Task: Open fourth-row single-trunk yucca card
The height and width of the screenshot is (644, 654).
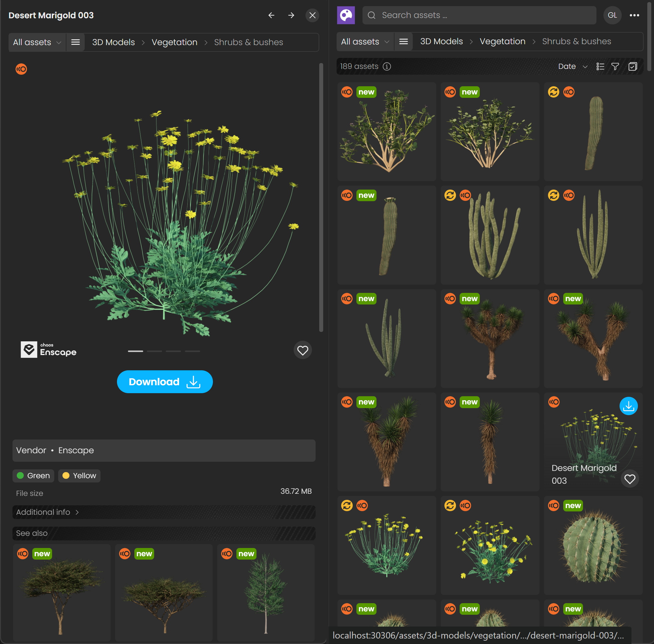Action: click(490, 442)
